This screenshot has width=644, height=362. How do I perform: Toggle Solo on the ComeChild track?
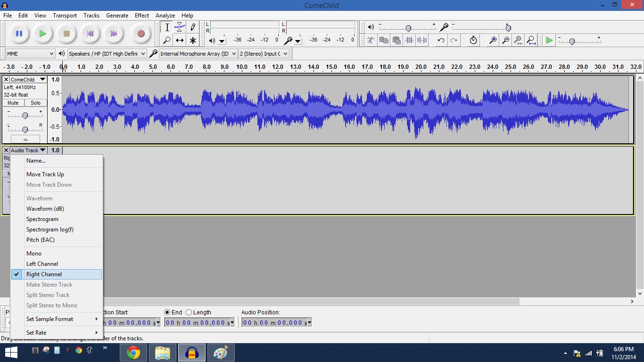click(x=36, y=103)
